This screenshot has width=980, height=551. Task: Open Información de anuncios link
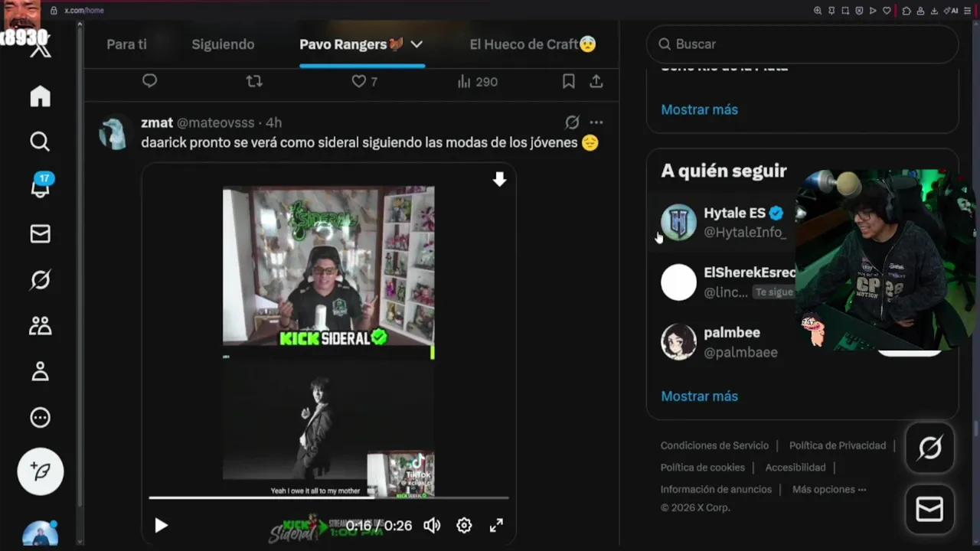pos(716,490)
